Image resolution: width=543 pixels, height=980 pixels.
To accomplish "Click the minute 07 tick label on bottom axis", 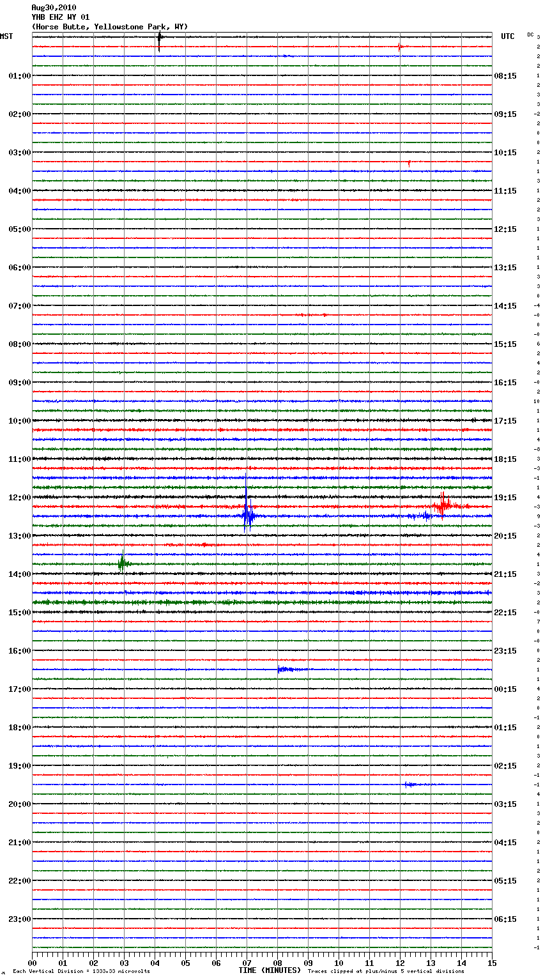I will coord(247,963).
